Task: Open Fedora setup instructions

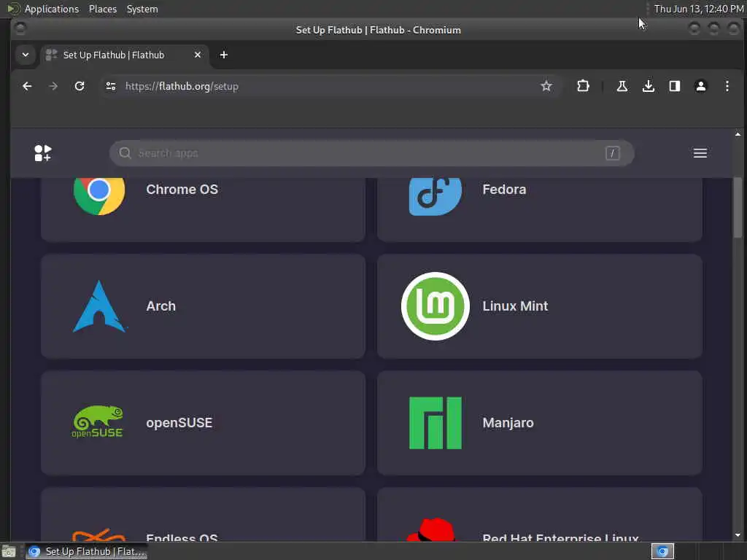Action: tap(540, 209)
